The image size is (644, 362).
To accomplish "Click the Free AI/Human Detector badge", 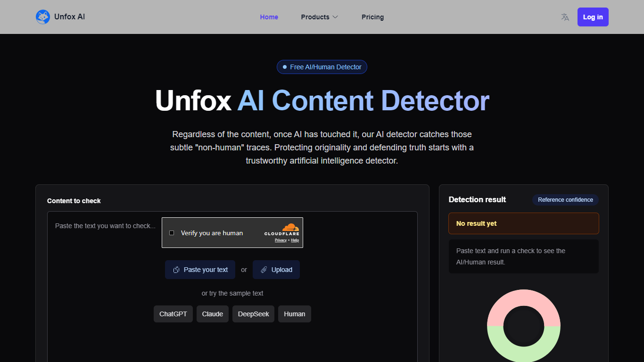I will 322,67.
